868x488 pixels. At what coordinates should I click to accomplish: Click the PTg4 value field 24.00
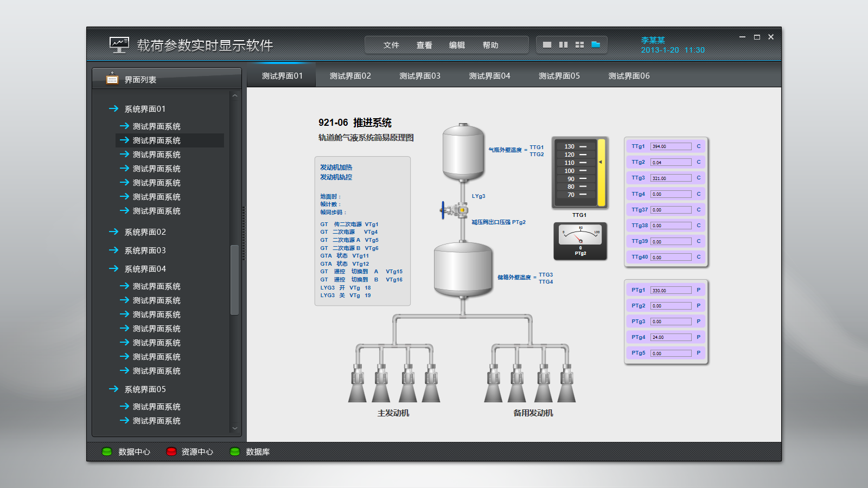tap(671, 337)
